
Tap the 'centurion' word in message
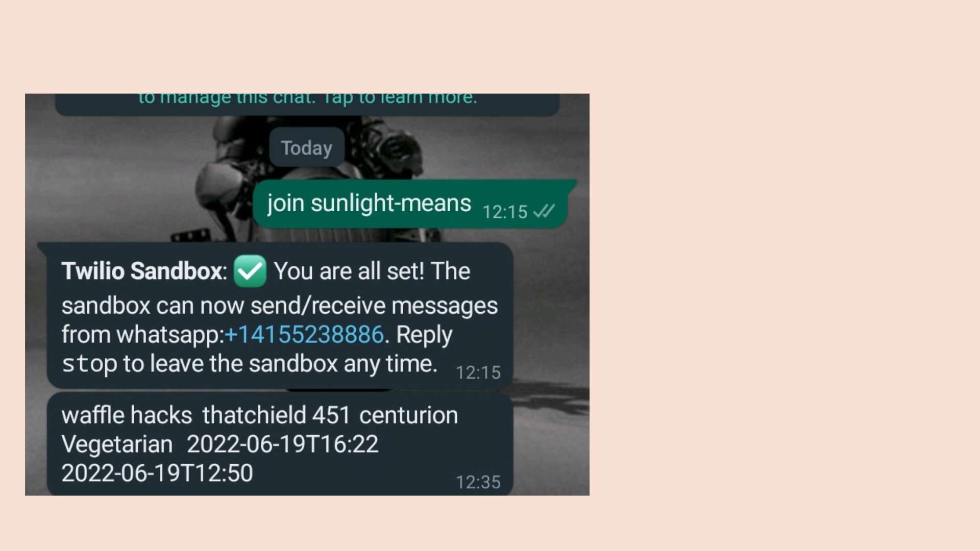(408, 415)
